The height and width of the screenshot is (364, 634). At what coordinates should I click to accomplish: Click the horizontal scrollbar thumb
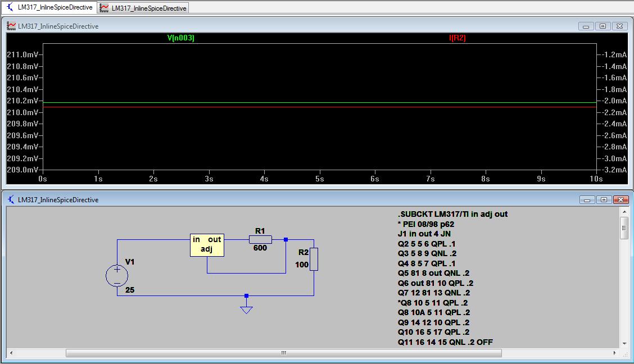pos(284,353)
